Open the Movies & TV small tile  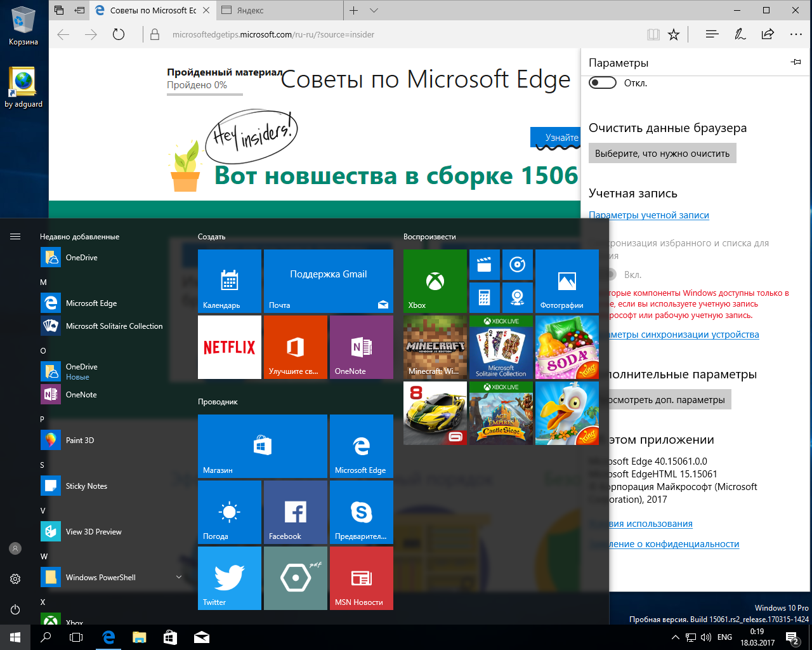click(485, 265)
